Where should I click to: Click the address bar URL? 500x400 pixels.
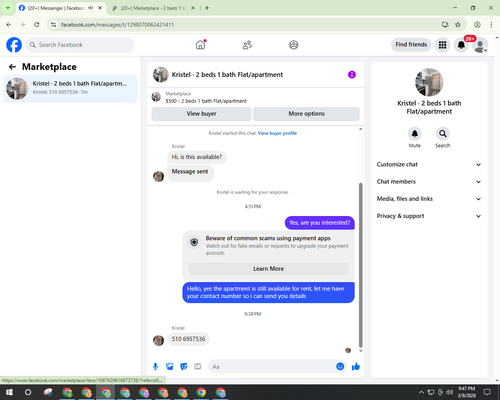(x=117, y=25)
